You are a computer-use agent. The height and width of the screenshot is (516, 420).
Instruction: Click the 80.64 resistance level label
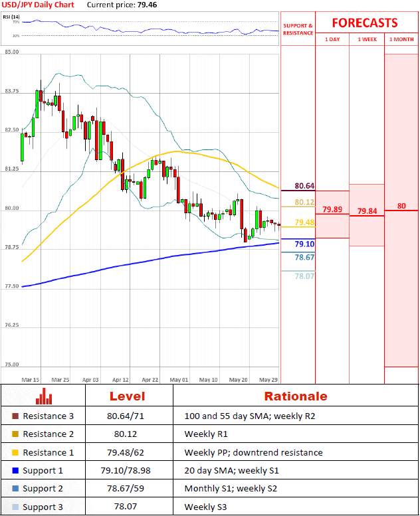[304, 186]
